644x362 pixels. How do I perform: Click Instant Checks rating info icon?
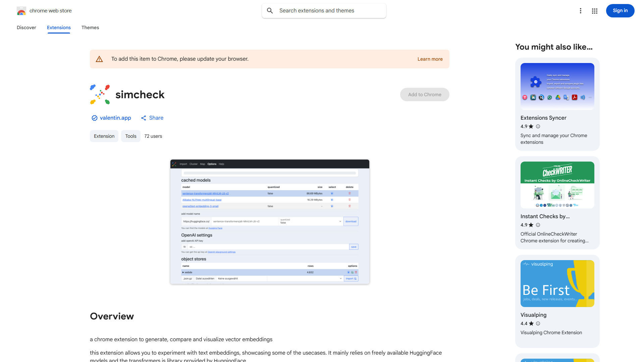pos(538,225)
